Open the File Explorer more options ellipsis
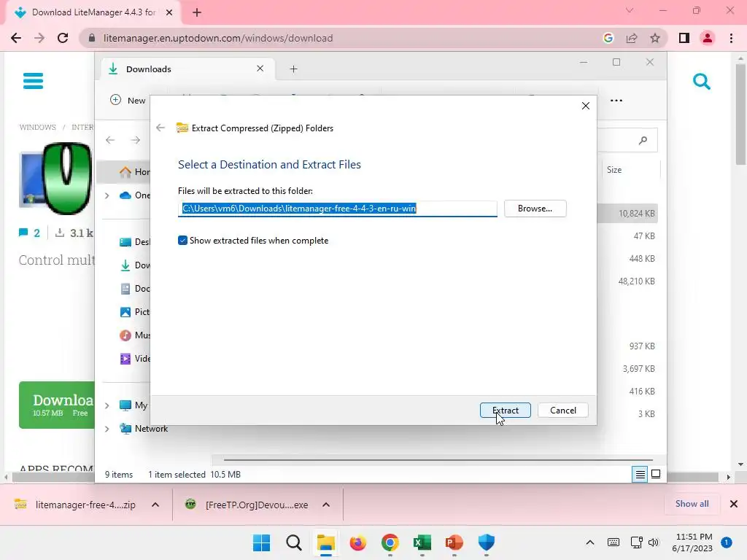747x560 pixels. tap(616, 101)
